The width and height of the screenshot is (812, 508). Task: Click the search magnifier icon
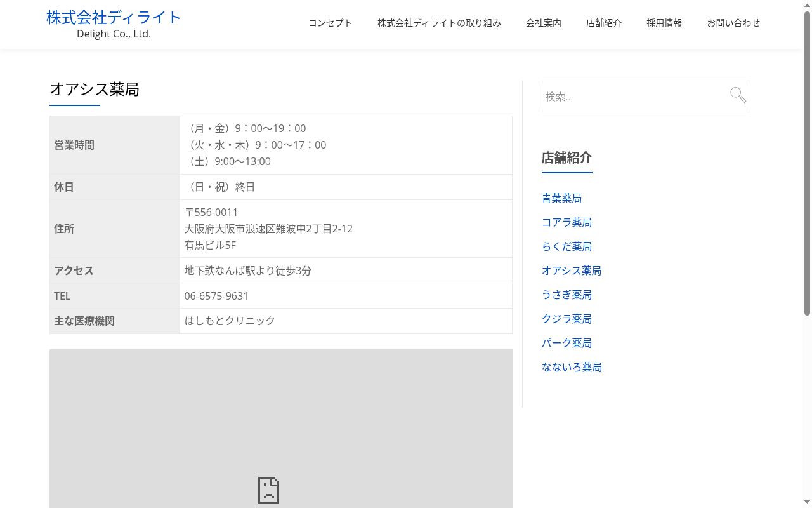[x=738, y=95]
